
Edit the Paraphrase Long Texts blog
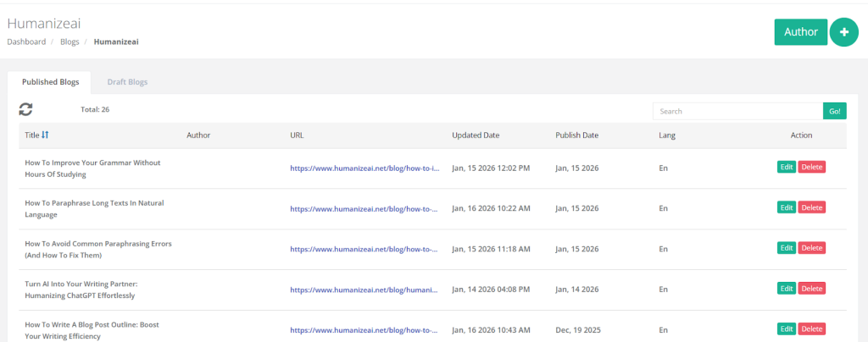click(x=787, y=207)
